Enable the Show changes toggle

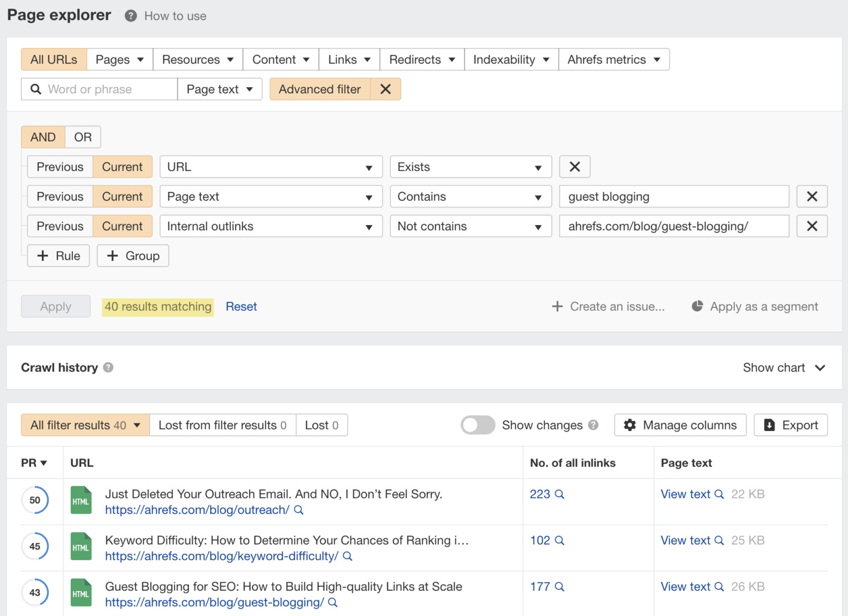[478, 425]
